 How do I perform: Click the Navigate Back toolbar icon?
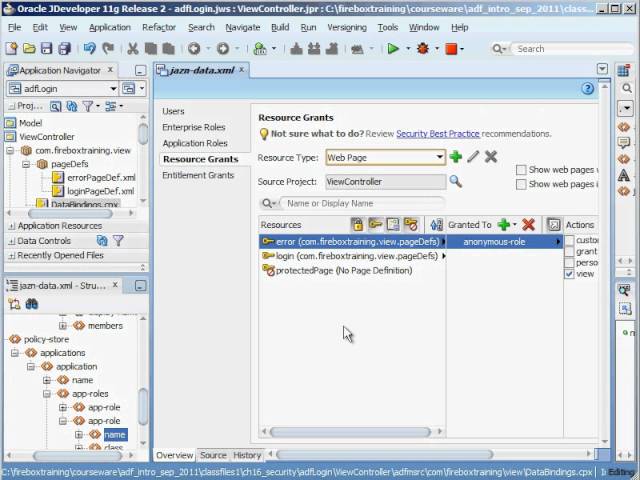[x=194, y=49]
